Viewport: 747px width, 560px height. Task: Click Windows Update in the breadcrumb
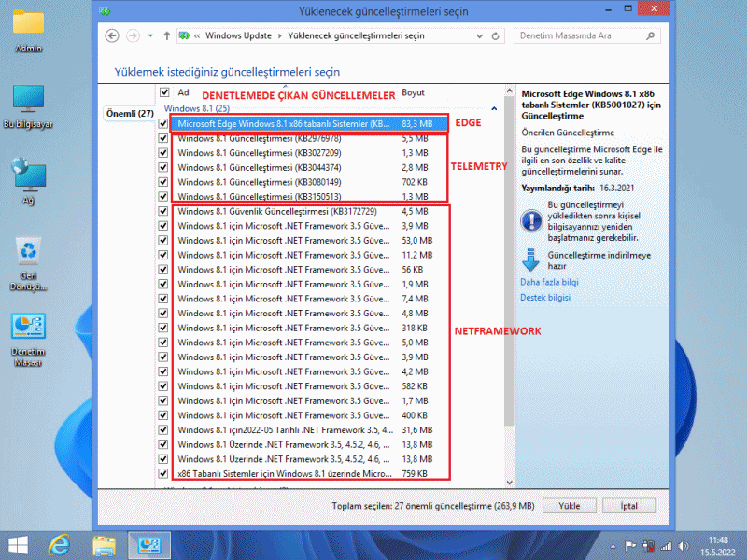(x=237, y=35)
